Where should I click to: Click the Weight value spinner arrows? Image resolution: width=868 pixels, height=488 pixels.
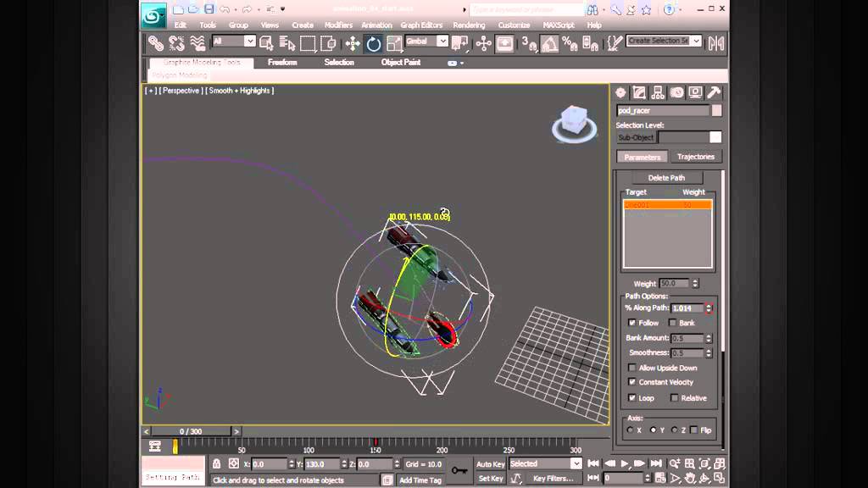click(695, 283)
